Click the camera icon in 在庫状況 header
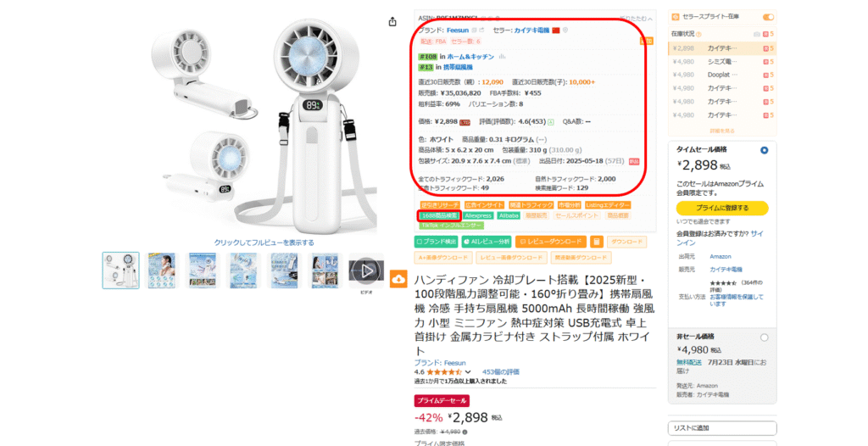 click(757, 35)
